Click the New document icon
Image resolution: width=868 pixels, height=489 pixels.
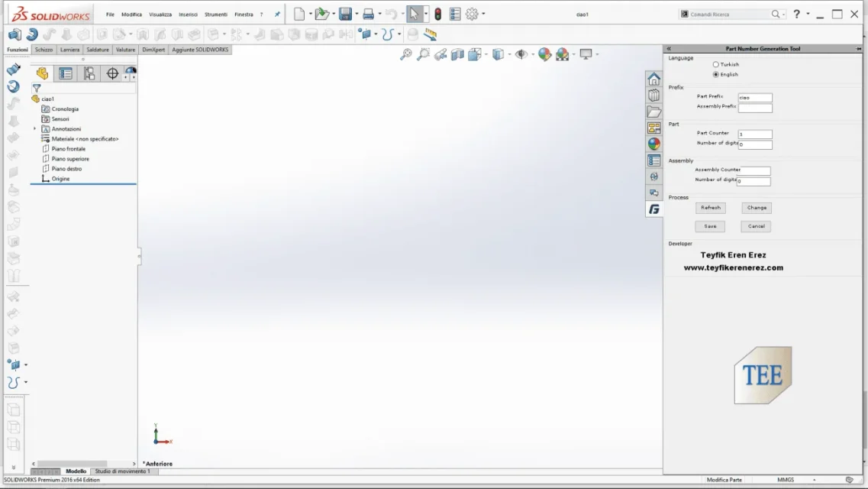pos(299,15)
